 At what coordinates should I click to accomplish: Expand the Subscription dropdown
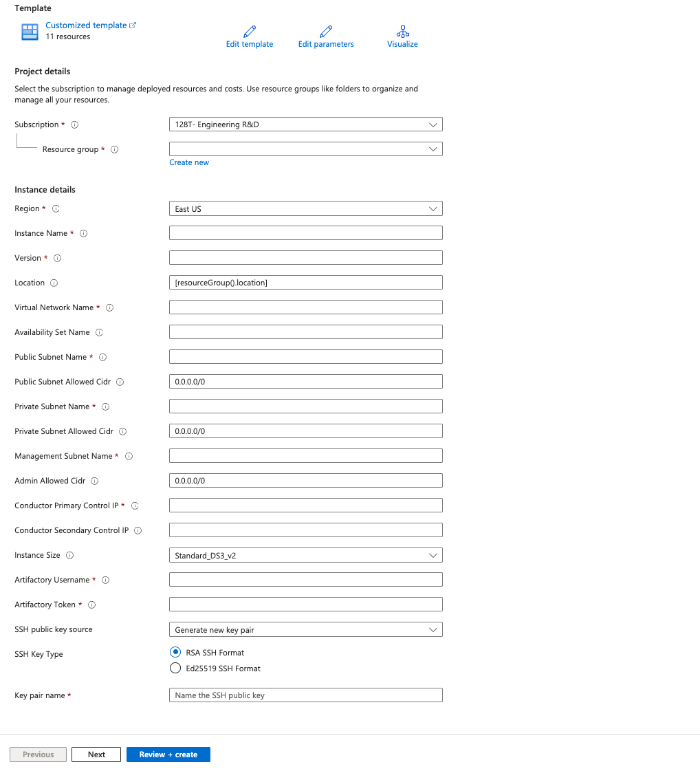(305, 124)
